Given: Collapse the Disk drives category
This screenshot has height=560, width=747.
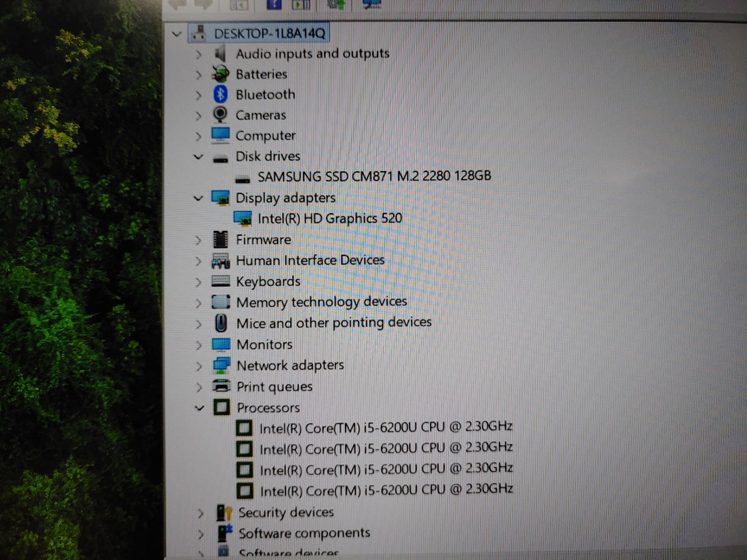Looking at the screenshot, I should [x=198, y=156].
